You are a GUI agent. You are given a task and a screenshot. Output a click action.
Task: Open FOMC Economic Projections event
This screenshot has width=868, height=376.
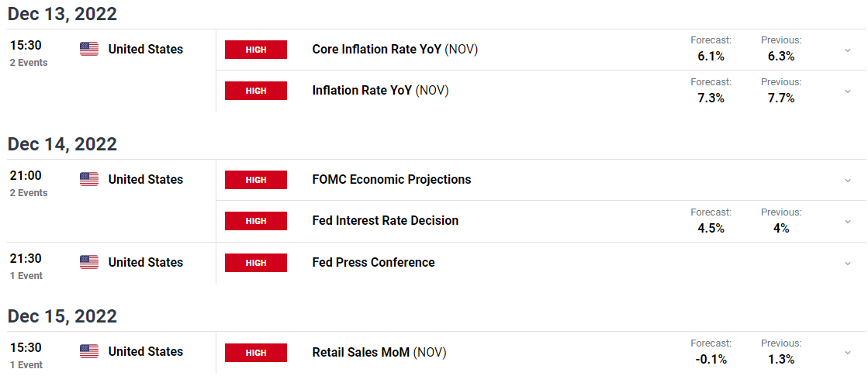coord(392,179)
